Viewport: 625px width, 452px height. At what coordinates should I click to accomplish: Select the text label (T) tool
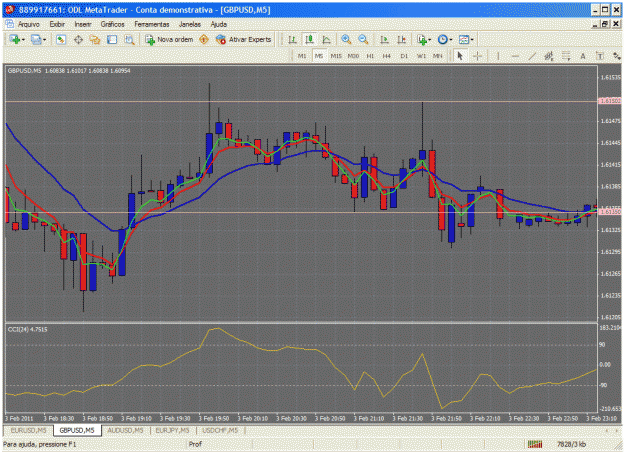coord(600,56)
